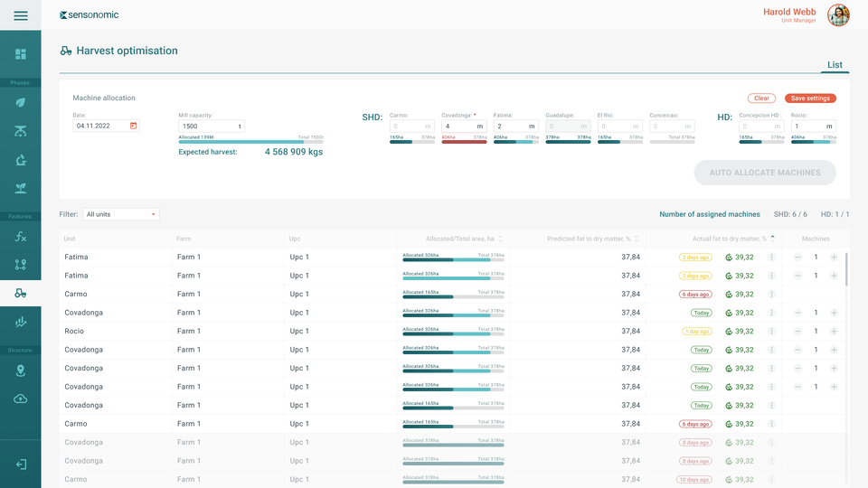The height and width of the screenshot is (488, 868).
Task: Click Harold Webb's profile avatar
Action: click(x=838, y=15)
